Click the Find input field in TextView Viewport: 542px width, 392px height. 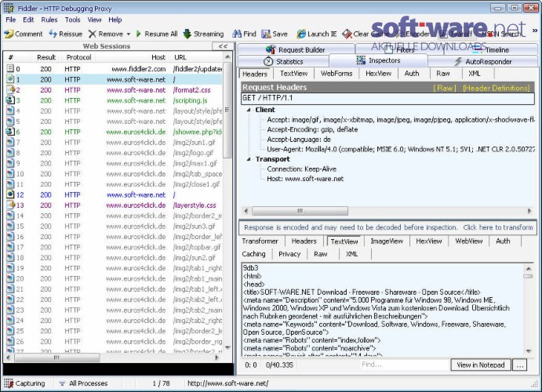[x=404, y=365]
